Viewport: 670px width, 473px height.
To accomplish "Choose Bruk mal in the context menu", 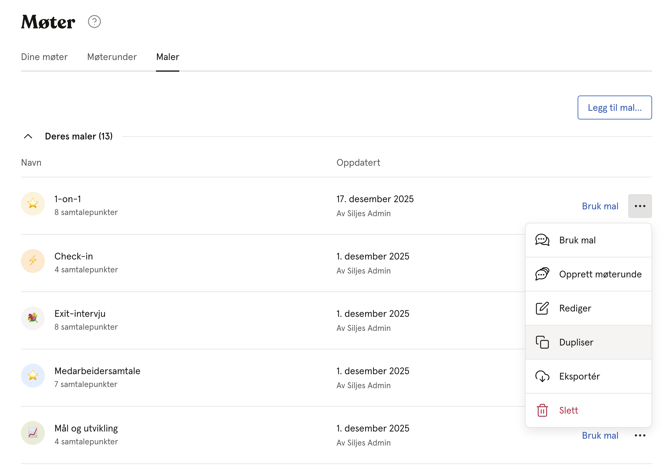I will 588,240.
